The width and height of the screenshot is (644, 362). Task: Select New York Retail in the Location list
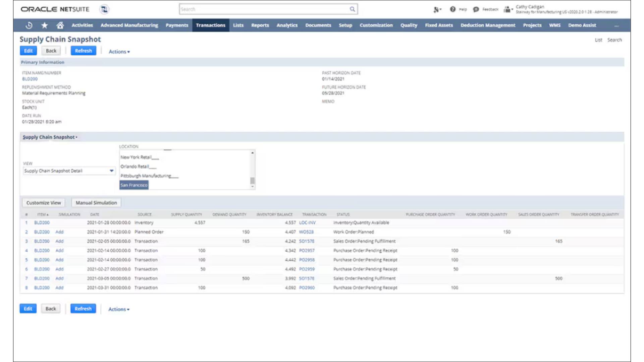pos(140,157)
